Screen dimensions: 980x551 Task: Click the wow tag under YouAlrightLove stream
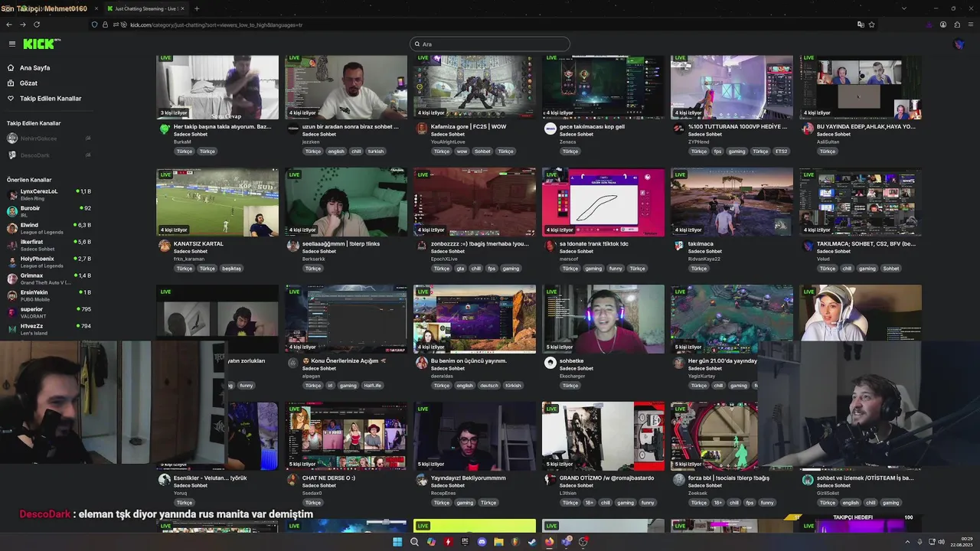(x=462, y=152)
